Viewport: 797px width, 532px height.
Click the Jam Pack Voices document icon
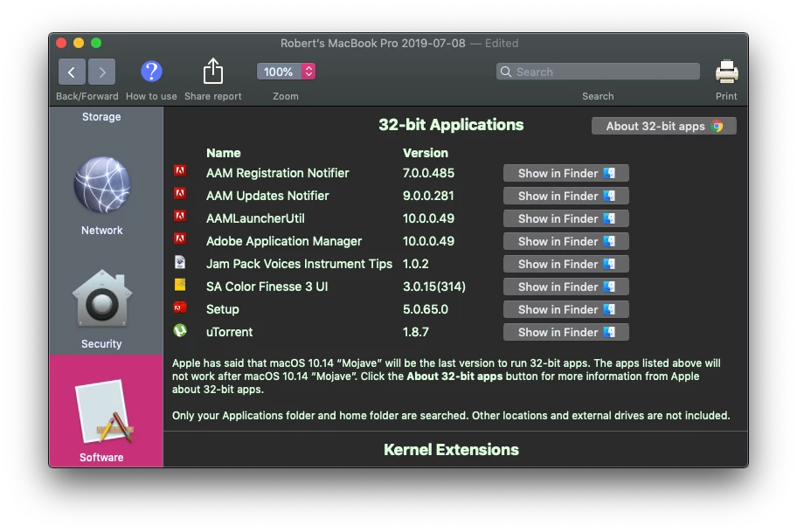(x=180, y=262)
